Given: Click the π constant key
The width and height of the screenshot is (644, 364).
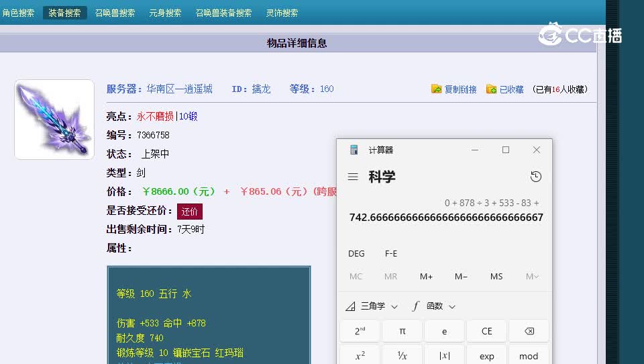Looking at the screenshot, I should pos(402,331).
